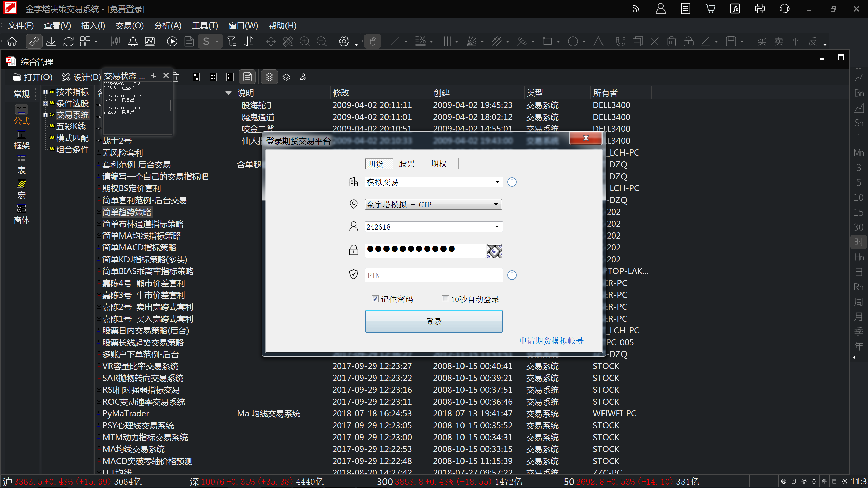This screenshot has height=488, width=868.
Task: Open the 金字塔模拟 - CTP server dropdown
Action: (496, 204)
